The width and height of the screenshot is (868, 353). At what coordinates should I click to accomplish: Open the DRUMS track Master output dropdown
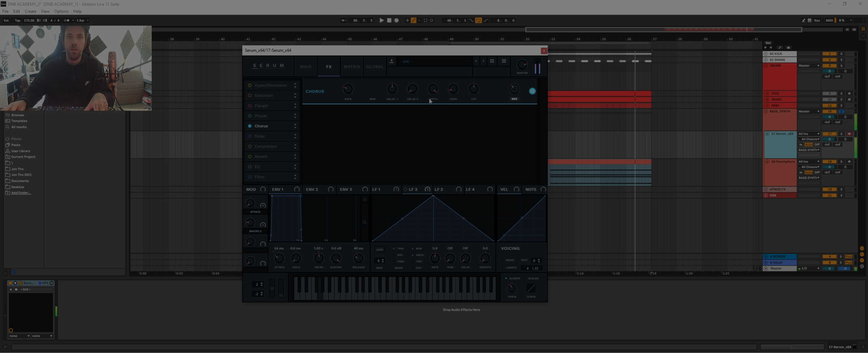[809, 66]
